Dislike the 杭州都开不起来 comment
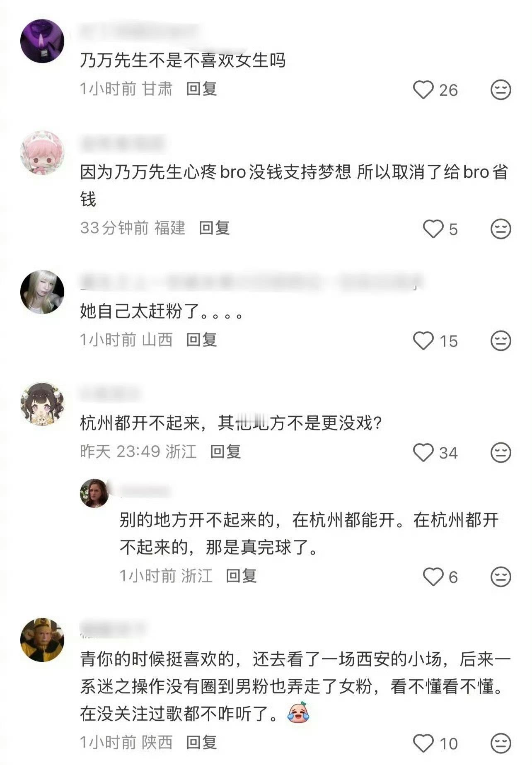This screenshot has width=532, height=765. 501,452
